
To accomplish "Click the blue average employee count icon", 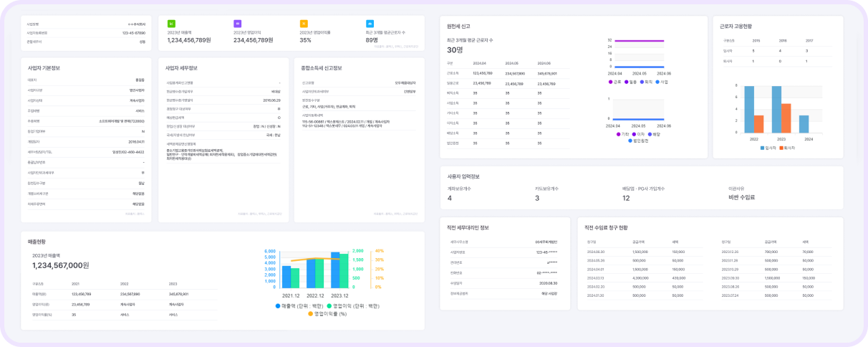I will coord(369,24).
